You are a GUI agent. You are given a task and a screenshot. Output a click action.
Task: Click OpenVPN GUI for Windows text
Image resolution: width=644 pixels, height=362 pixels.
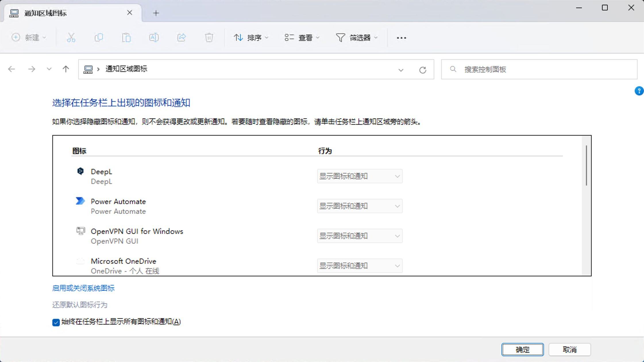tap(137, 231)
